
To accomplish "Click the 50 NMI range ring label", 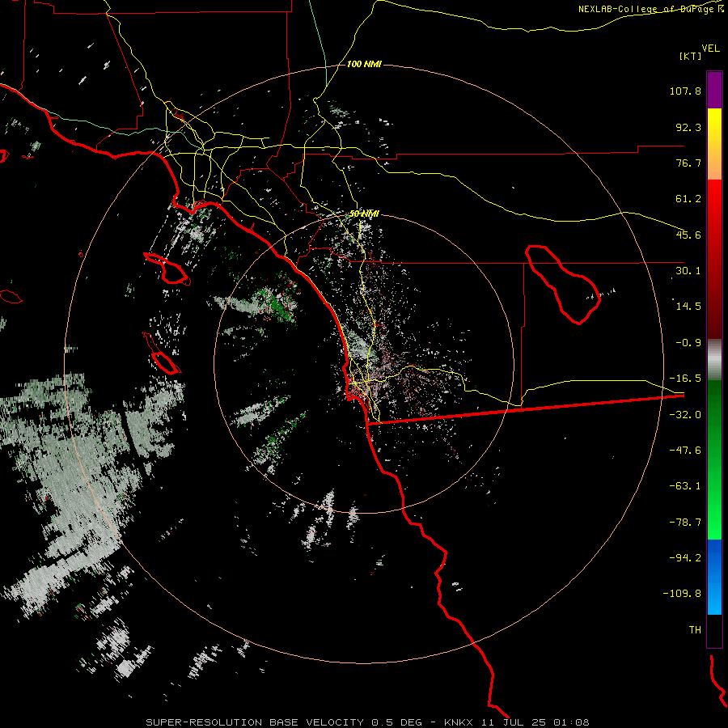I will click(x=364, y=214).
